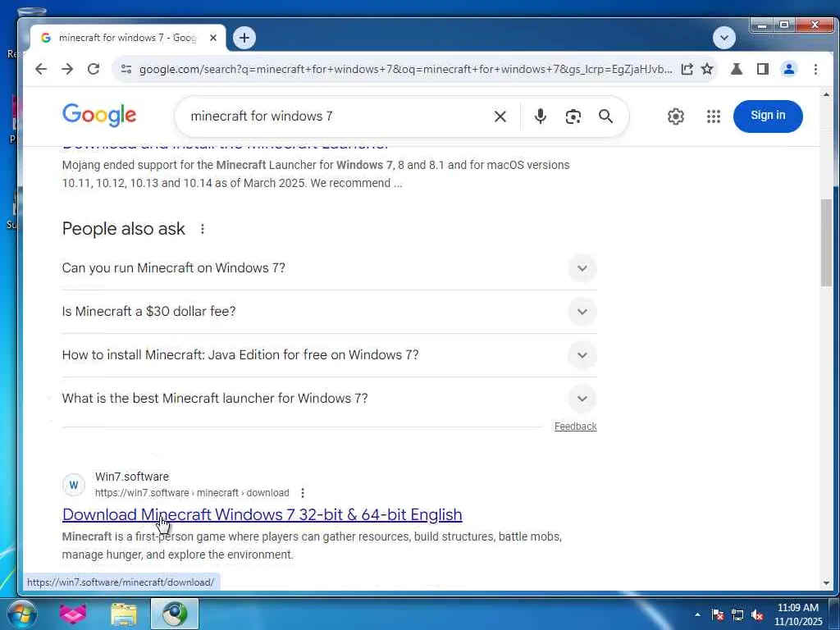840x630 pixels.
Task: Open the muted volume tray icon
Action: pos(757,614)
